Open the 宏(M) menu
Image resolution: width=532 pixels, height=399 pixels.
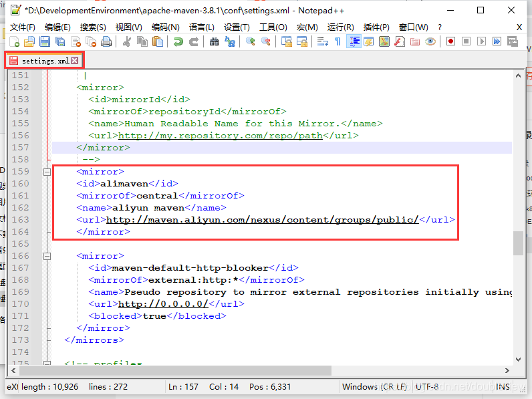pyautogui.click(x=307, y=27)
